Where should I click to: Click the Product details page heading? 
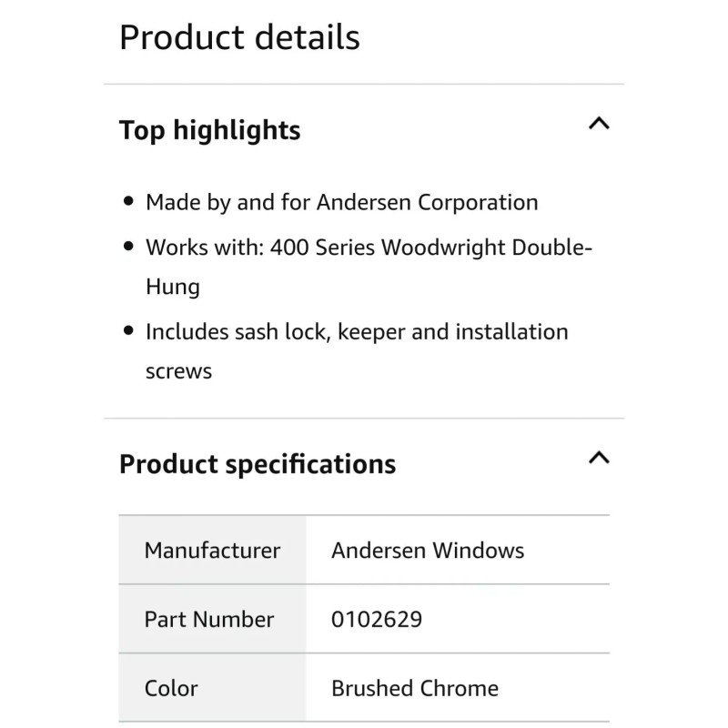pos(239,37)
